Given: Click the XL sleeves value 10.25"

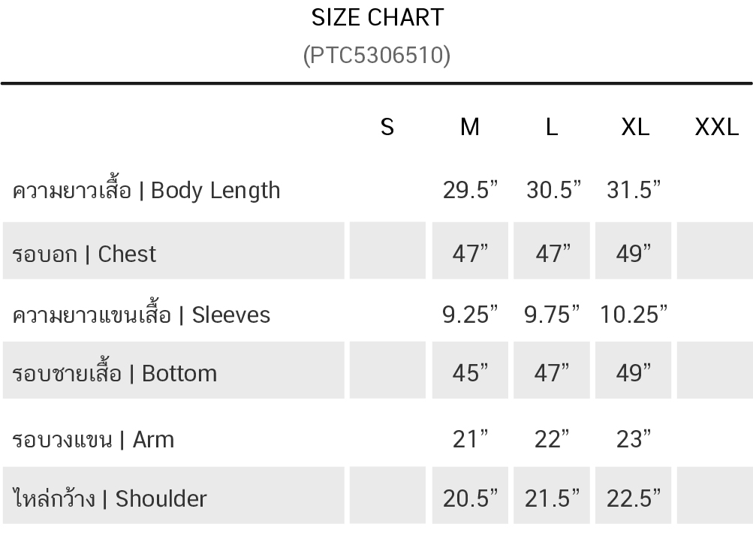Looking at the screenshot, I should point(634,315).
